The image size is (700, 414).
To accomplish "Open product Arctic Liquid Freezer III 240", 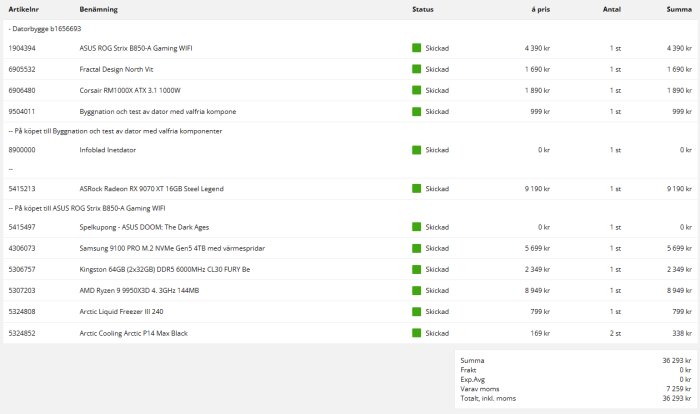I will click(121, 311).
